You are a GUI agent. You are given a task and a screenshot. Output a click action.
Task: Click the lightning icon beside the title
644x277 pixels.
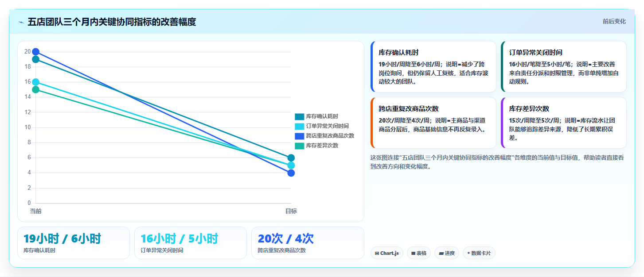[x=21, y=22]
